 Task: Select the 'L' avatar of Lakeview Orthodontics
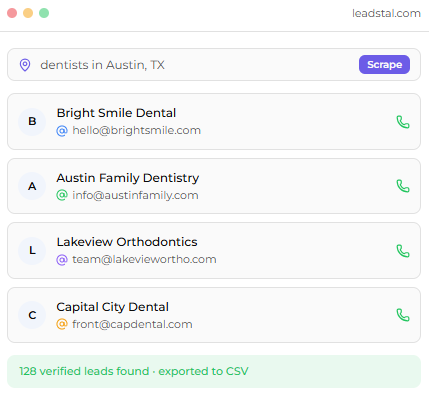(32, 251)
